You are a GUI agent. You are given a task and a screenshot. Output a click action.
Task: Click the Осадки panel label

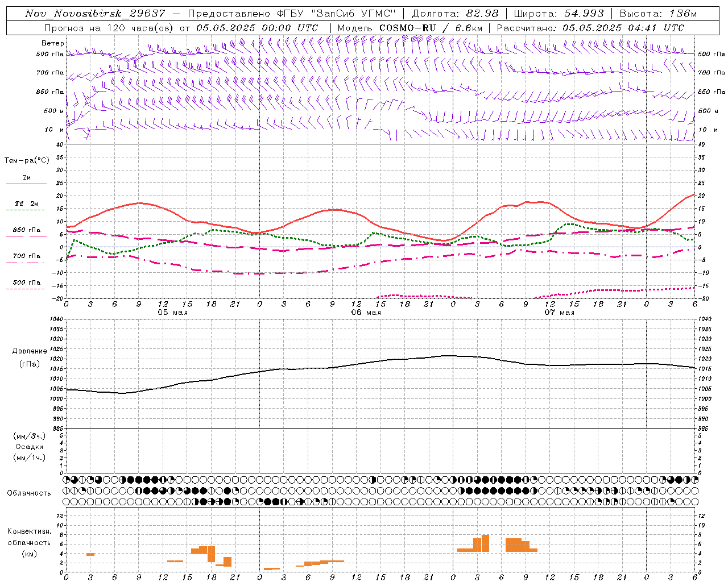point(30,447)
